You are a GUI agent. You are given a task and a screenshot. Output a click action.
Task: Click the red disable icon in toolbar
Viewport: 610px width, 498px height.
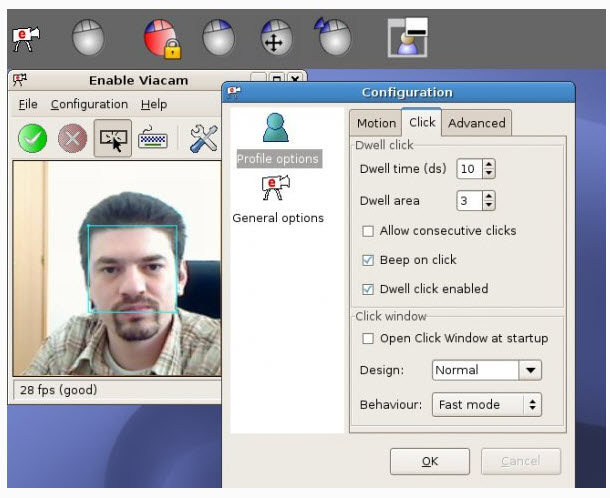(x=72, y=141)
